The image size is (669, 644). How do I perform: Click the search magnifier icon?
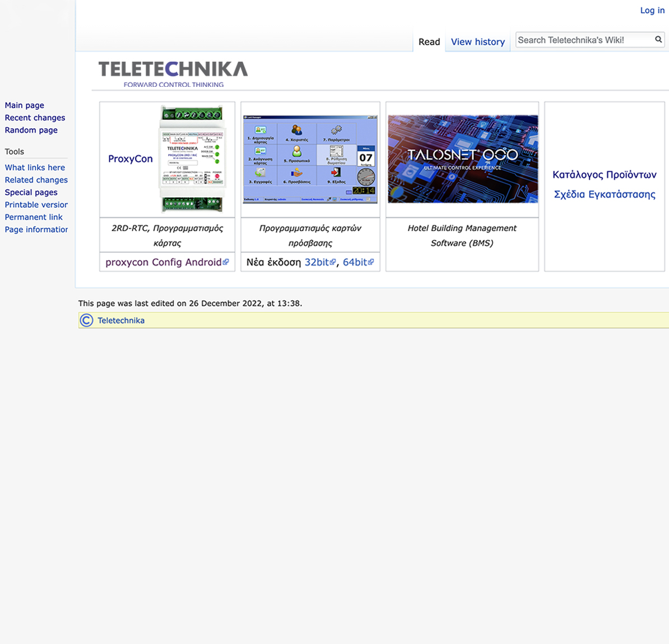pyautogui.click(x=658, y=39)
